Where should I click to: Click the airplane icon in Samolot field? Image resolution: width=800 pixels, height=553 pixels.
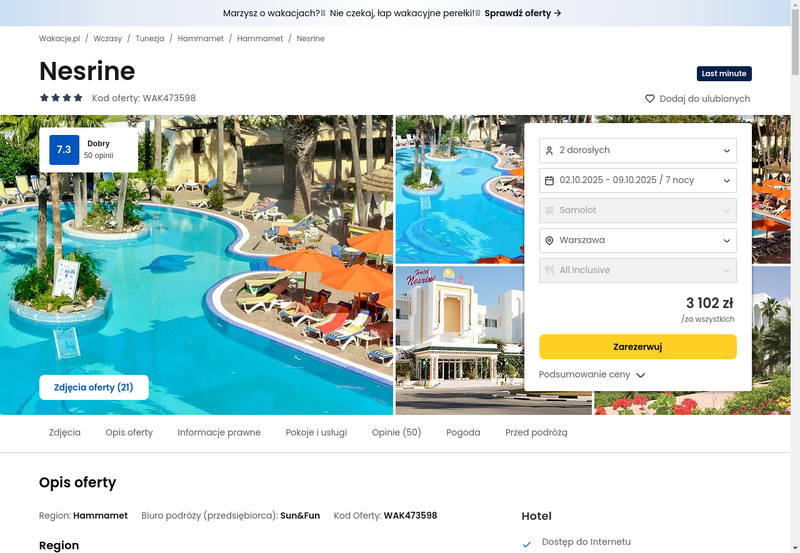[x=549, y=210]
